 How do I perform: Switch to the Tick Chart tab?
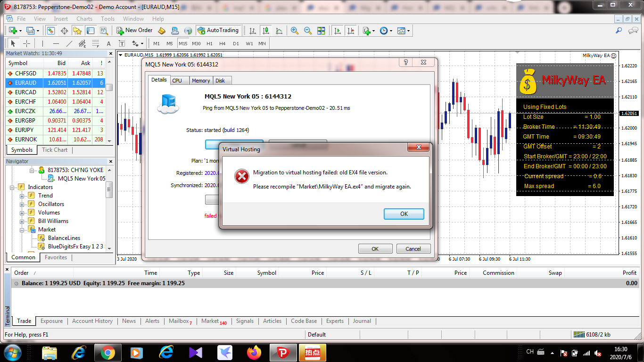pos(55,150)
